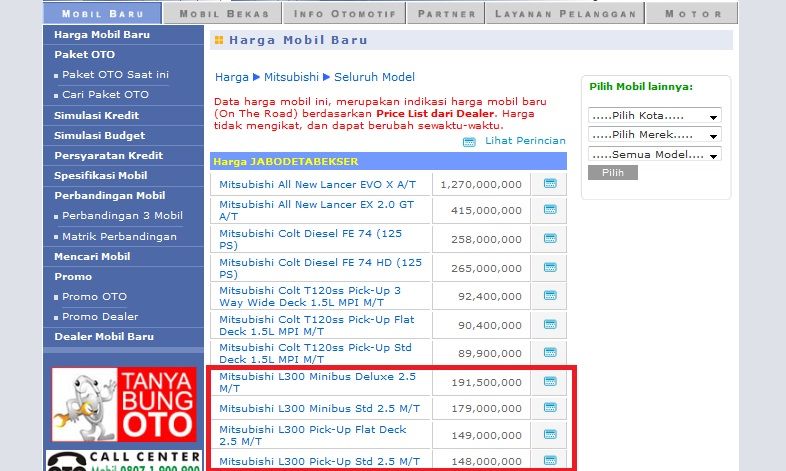The image size is (786, 471).
Task: Open the Layanan Pelanggan tab
Action: 565,14
